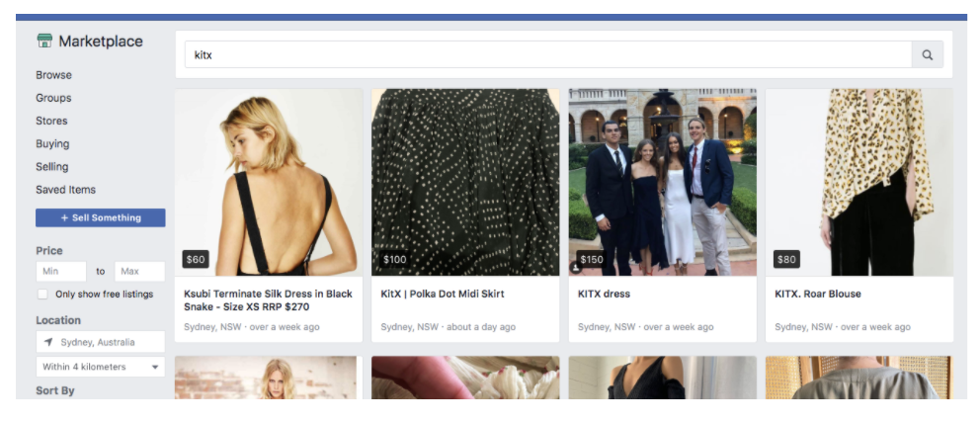Click the cropped cream knit item photo
The image size is (980, 423).
click(x=465, y=378)
